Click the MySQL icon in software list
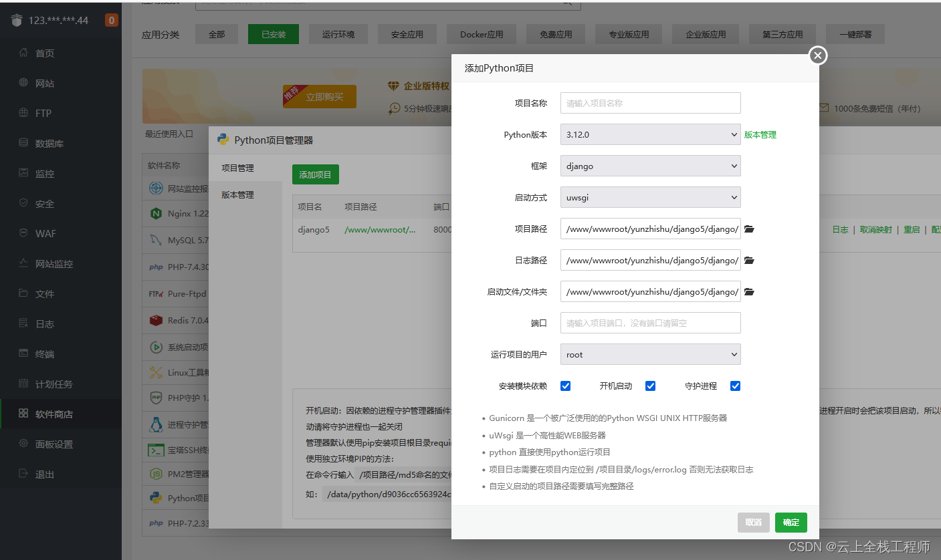This screenshot has height=560, width=941. click(156, 240)
